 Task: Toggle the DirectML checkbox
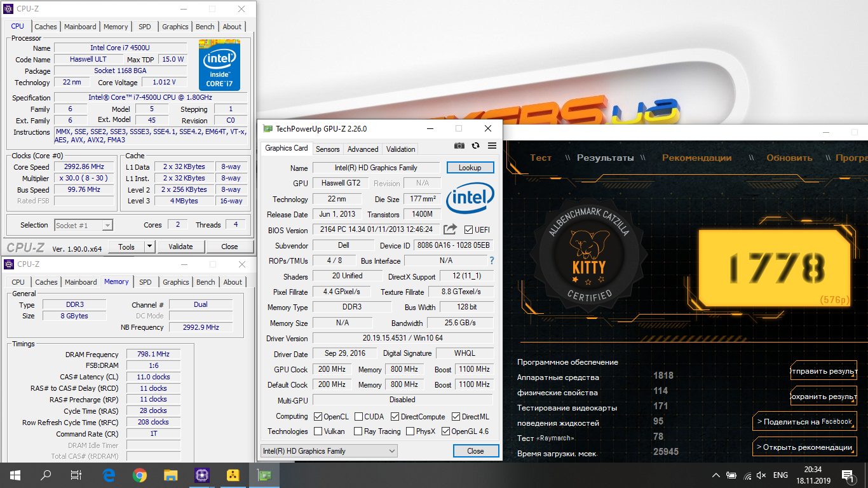tap(456, 417)
